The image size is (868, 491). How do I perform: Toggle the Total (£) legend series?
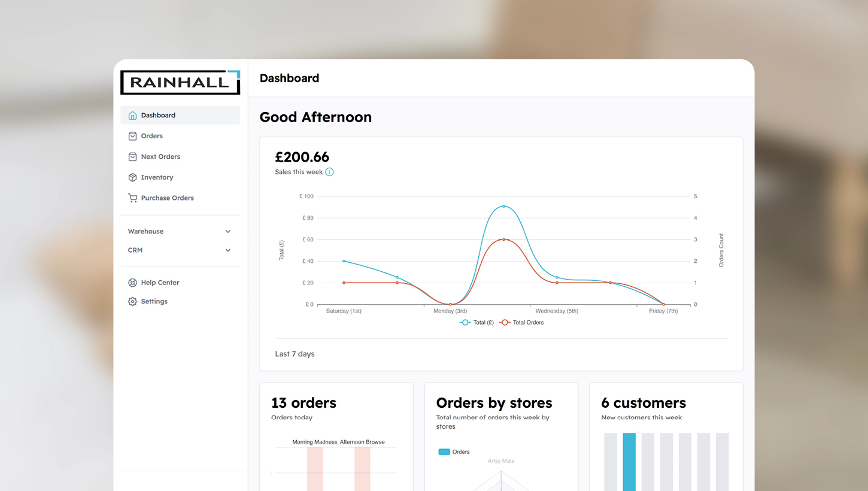point(477,323)
